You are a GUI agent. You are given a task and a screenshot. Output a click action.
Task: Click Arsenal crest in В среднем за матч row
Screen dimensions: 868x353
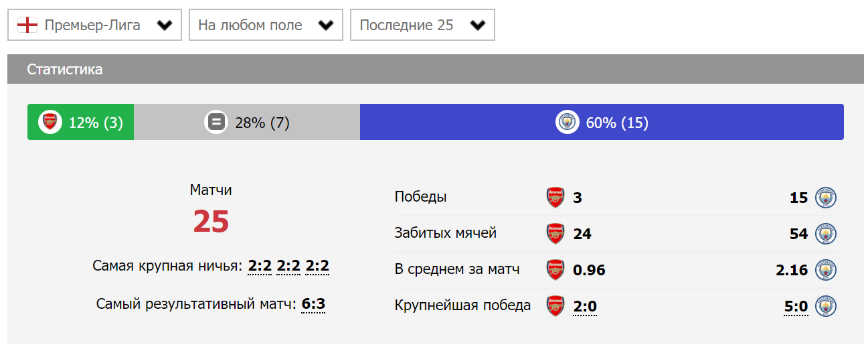point(555,270)
